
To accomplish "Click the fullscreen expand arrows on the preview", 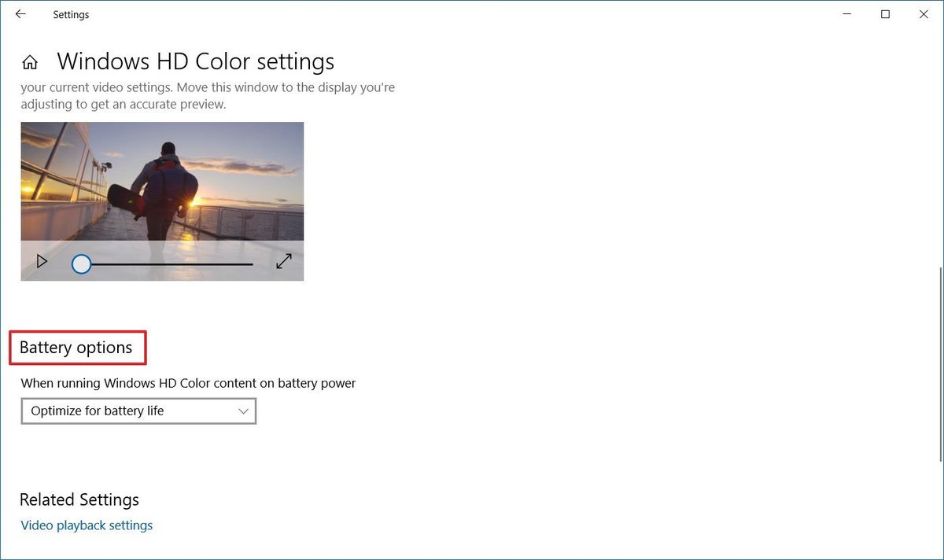I will 283,261.
